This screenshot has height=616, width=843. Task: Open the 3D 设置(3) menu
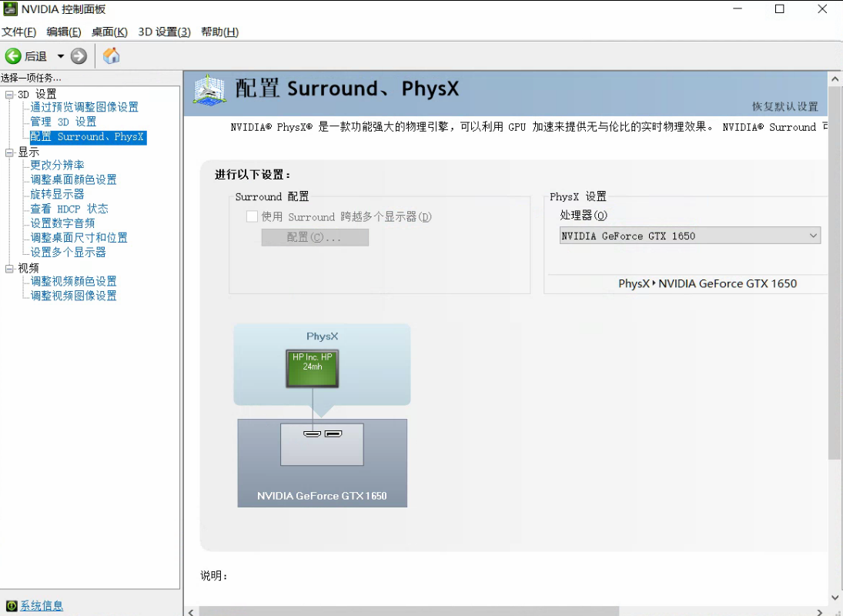click(164, 32)
